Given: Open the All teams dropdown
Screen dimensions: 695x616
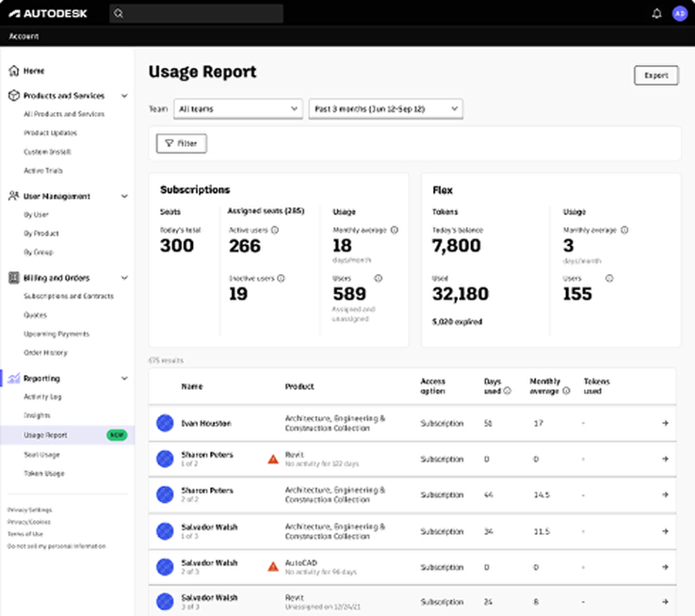Looking at the screenshot, I should point(237,108).
